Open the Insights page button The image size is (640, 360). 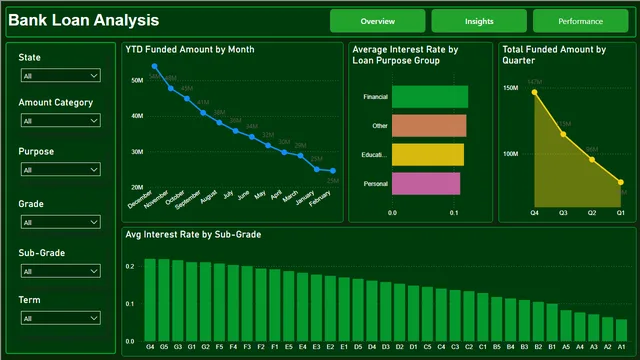click(x=479, y=21)
